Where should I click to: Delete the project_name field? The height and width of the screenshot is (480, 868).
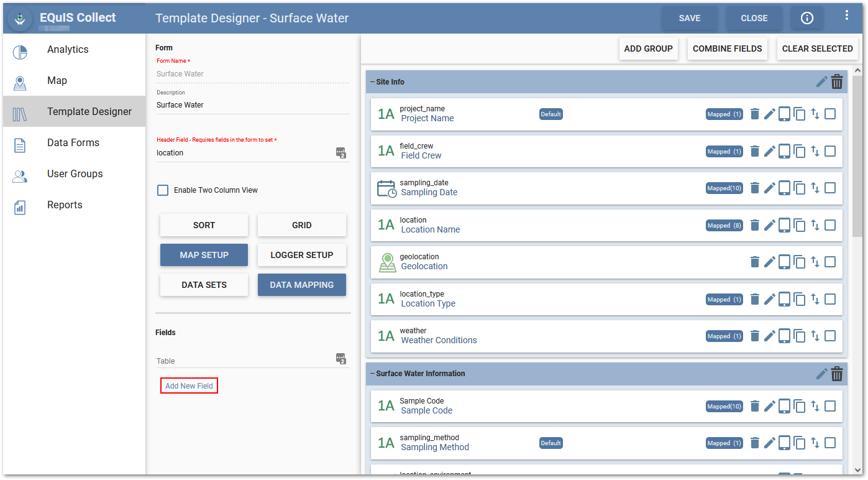[755, 114]
